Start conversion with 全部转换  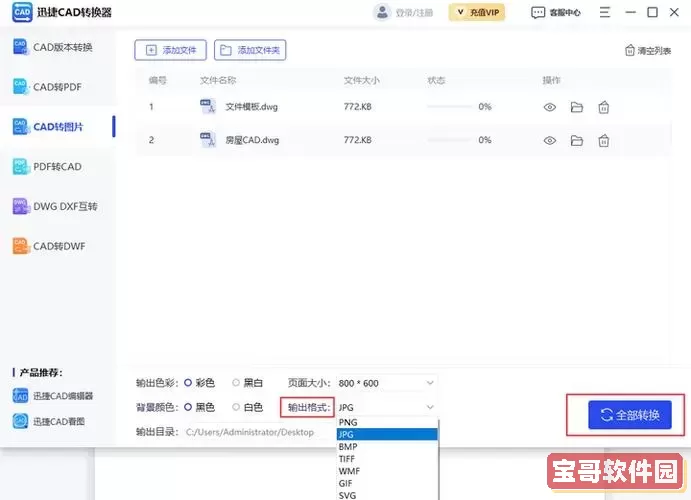point(630,415)
